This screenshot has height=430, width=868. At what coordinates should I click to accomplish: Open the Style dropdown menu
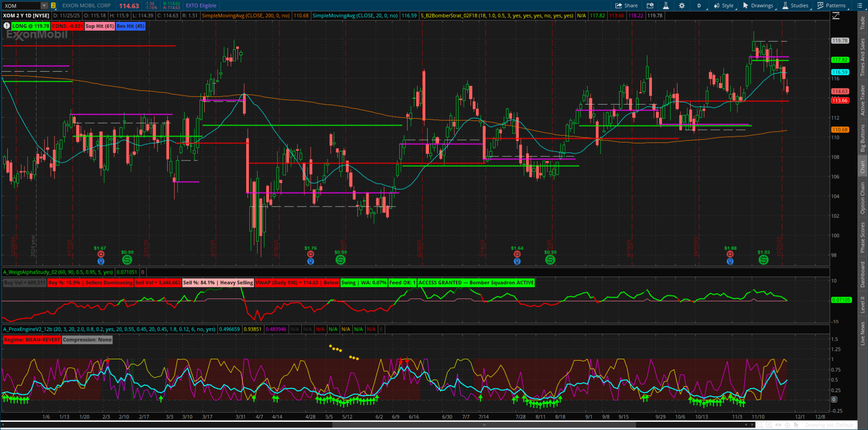coord(724,5)
